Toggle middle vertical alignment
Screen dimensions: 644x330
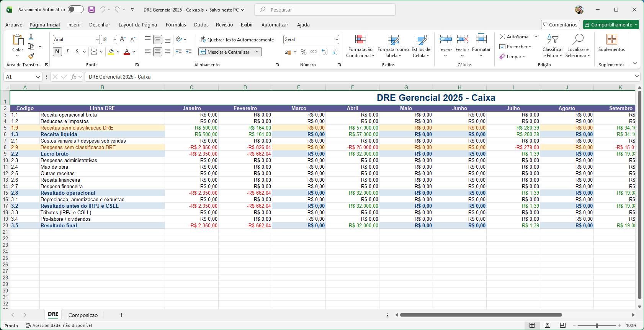[158, 39]
